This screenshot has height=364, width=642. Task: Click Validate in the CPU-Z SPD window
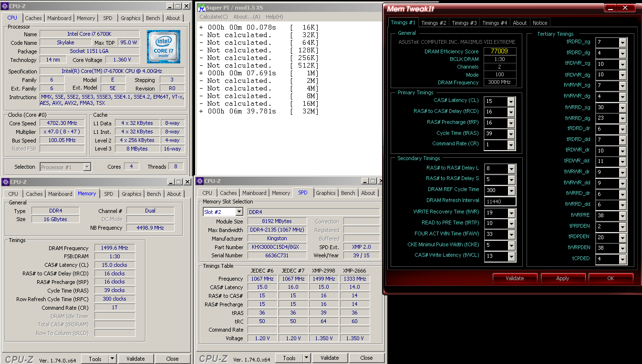[x=330, y=358]
